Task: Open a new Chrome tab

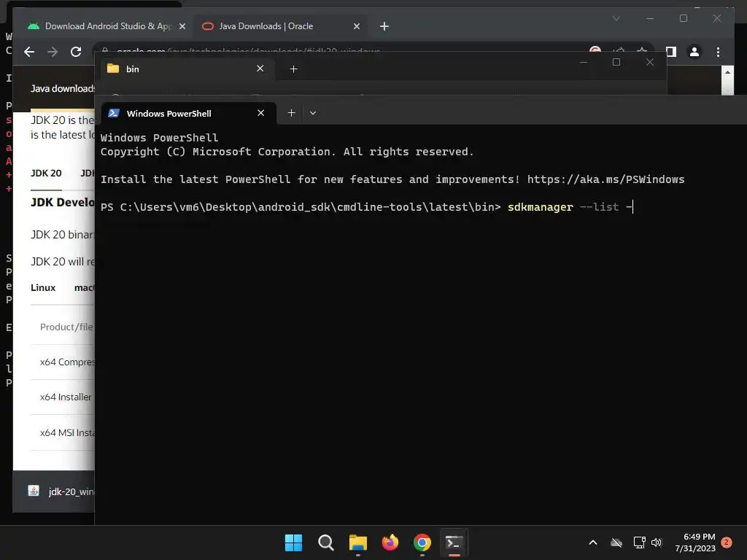Action: (384, 26)
